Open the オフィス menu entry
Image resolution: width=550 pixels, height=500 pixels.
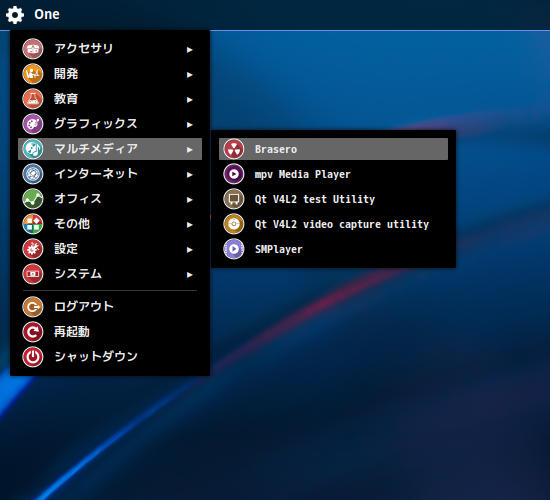[110, 199]
